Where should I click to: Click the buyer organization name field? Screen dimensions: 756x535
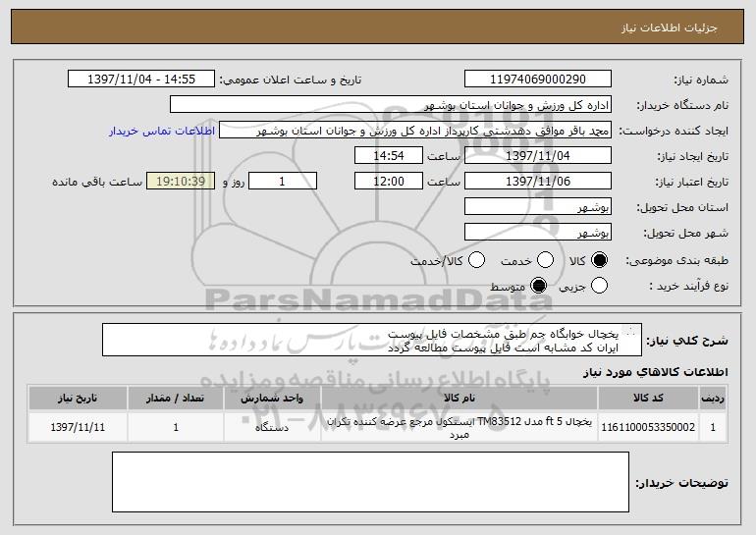coord(391,105)
